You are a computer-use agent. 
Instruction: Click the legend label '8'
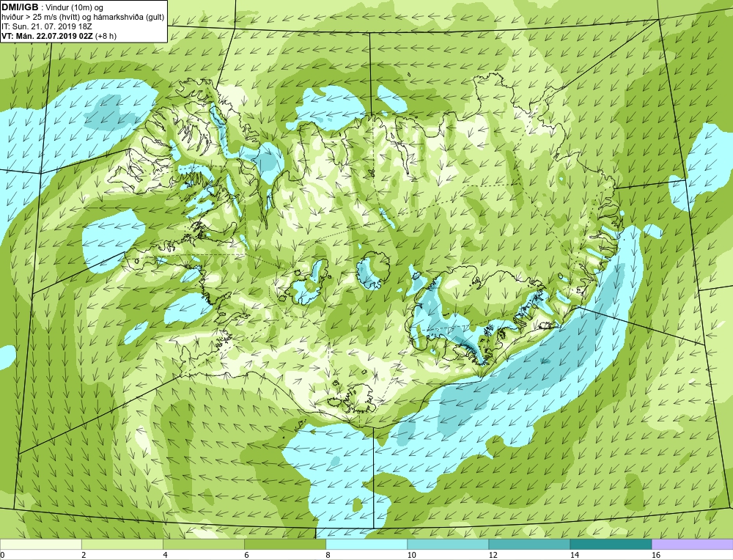click(328, 555)
